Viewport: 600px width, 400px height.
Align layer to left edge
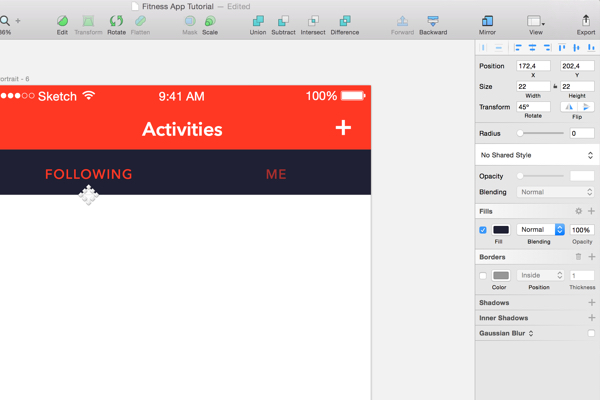518,47
